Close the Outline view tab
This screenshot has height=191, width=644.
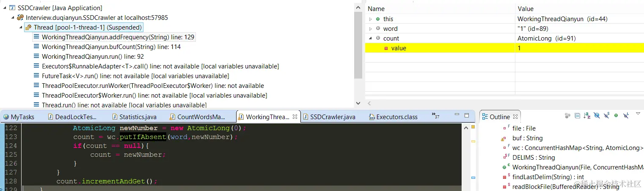coord(515,117)
